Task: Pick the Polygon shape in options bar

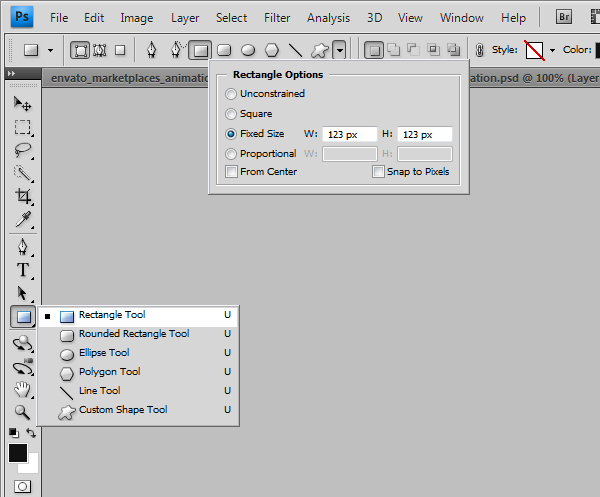Action: (272, 50)
